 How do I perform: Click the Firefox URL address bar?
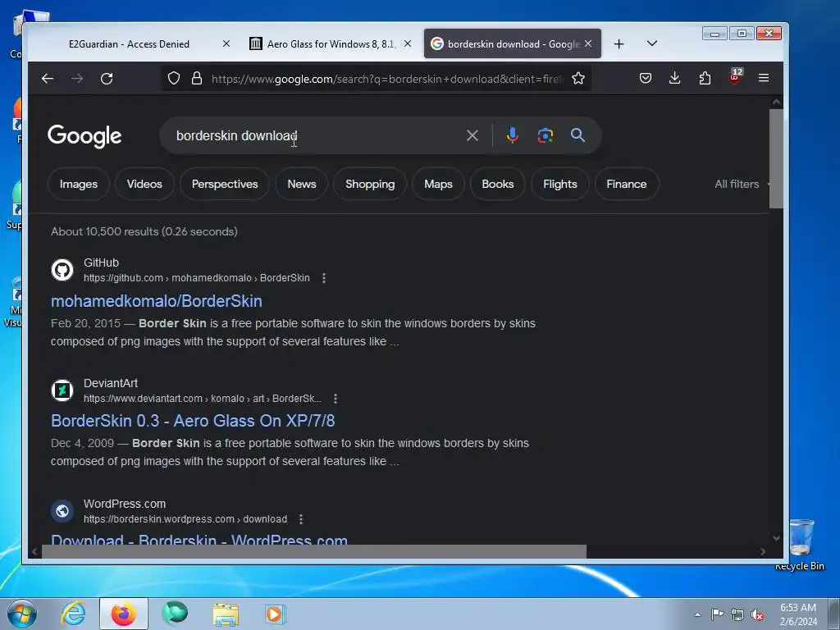(x=386, y=79)
